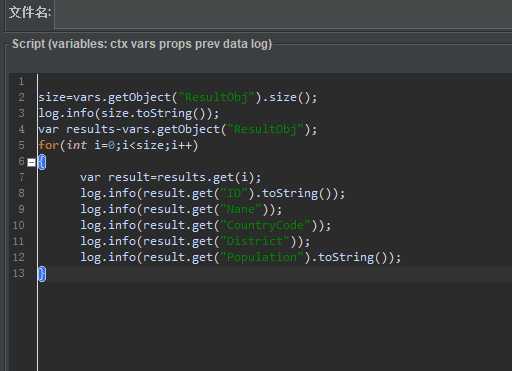Screen dimensions: 512x371
Task: Click in the 文件名 file name field
Action: [x=283, y=14]
